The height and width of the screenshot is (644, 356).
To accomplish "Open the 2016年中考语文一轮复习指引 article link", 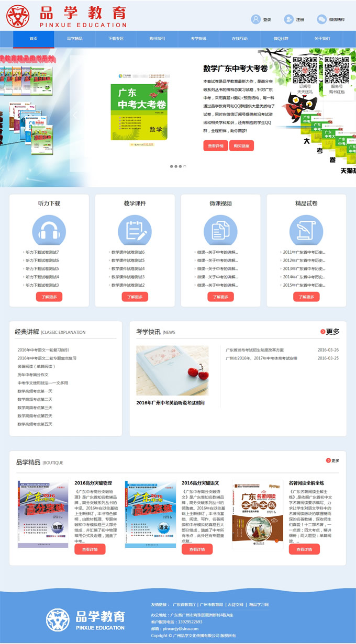I will click(x=43, y=349).
